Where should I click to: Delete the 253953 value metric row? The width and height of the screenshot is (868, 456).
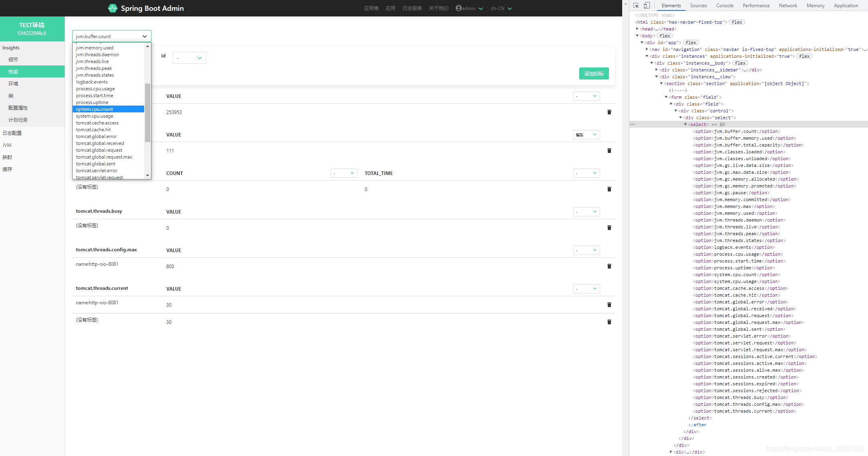pyautogui.click(x=609, y=112)
